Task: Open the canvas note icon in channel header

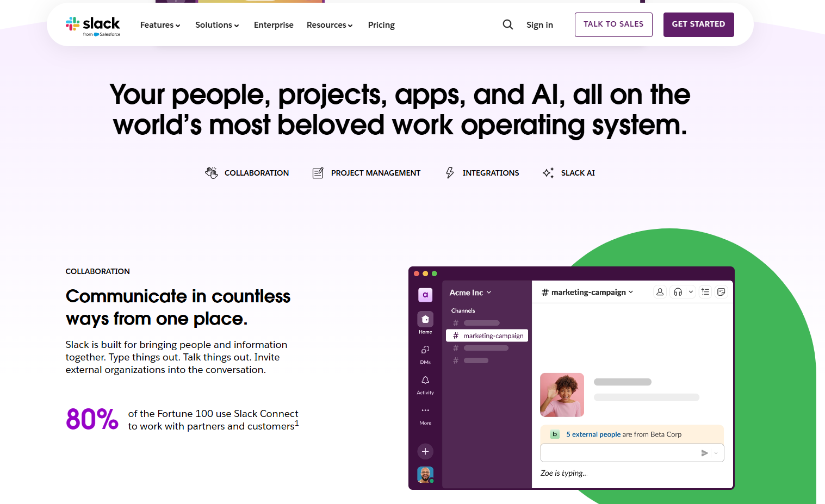Action: [x=721, y=292]
